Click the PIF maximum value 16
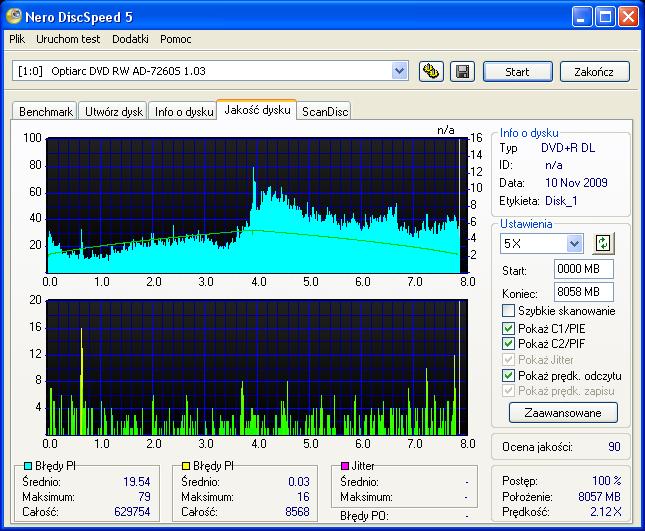 click(x=303, y=496)
